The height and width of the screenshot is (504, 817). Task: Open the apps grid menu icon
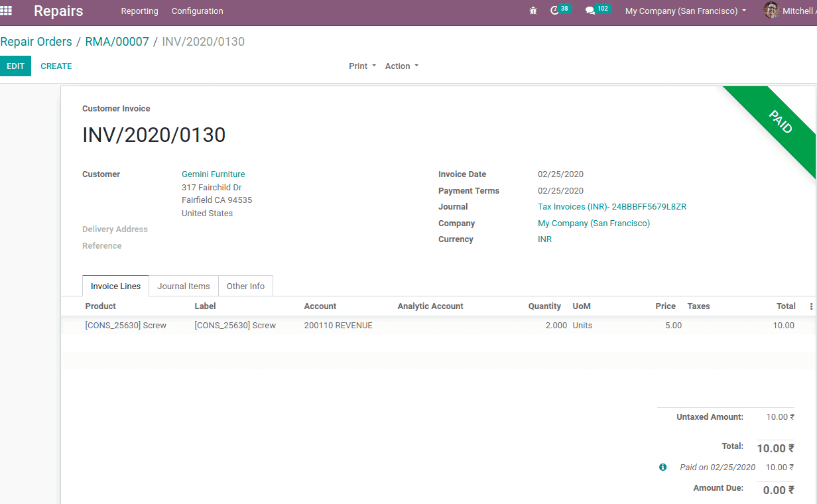click(6, 11)
